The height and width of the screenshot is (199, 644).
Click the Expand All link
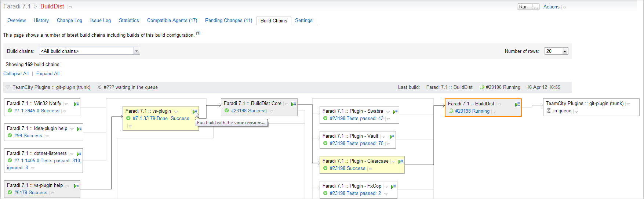(48, 74)
